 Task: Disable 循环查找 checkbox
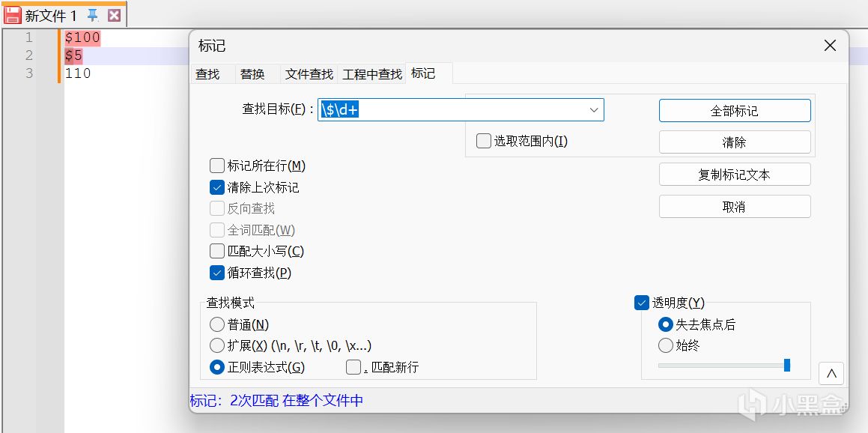click(x=217, y=273)
